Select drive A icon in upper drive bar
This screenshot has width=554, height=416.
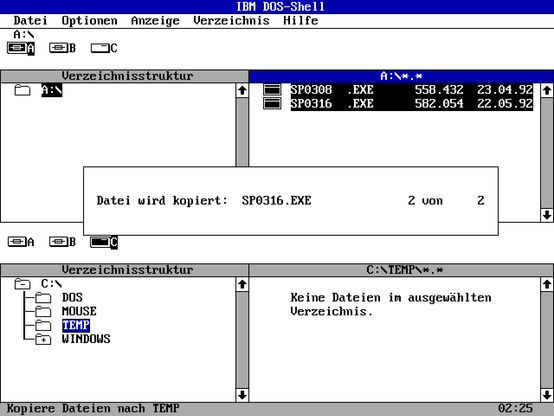point(21,48)
